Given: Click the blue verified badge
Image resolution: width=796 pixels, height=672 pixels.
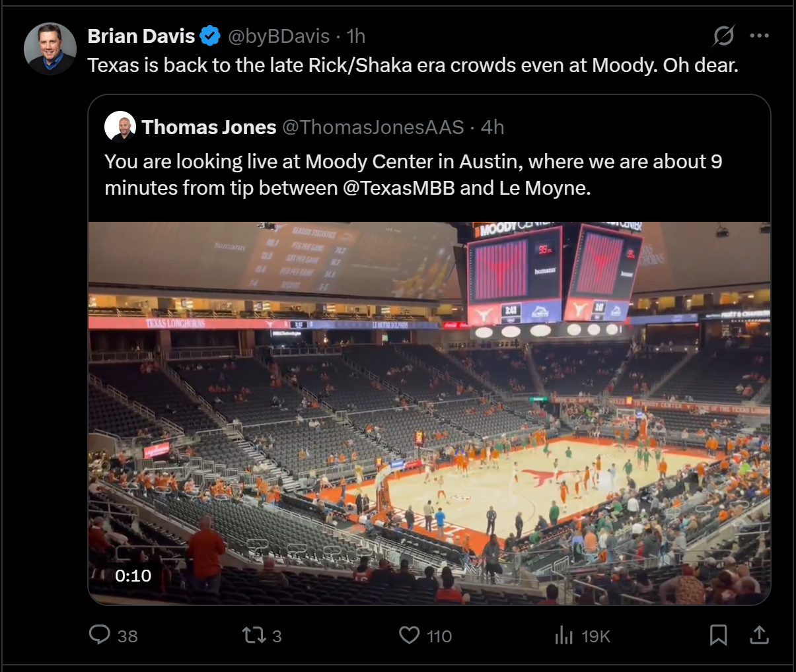Looking at the screenshot, I should (210, 36).
